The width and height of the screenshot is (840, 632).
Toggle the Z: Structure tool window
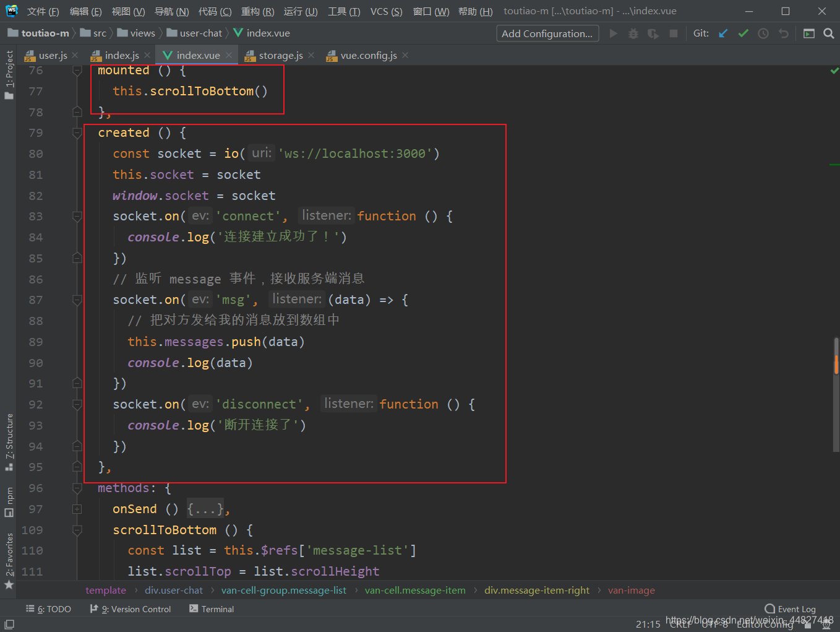9,442
